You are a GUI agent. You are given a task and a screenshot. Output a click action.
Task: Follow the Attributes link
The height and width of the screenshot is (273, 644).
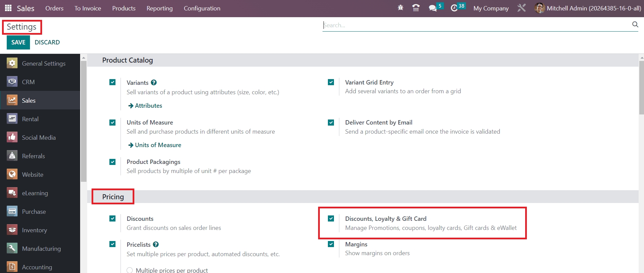point(148,106)
